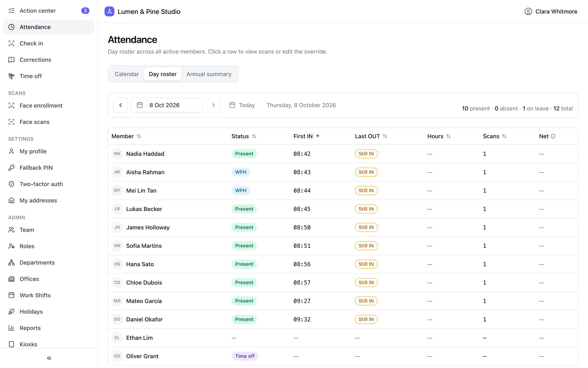Open Face enrollment under Scans

click(x=49, y=105)
